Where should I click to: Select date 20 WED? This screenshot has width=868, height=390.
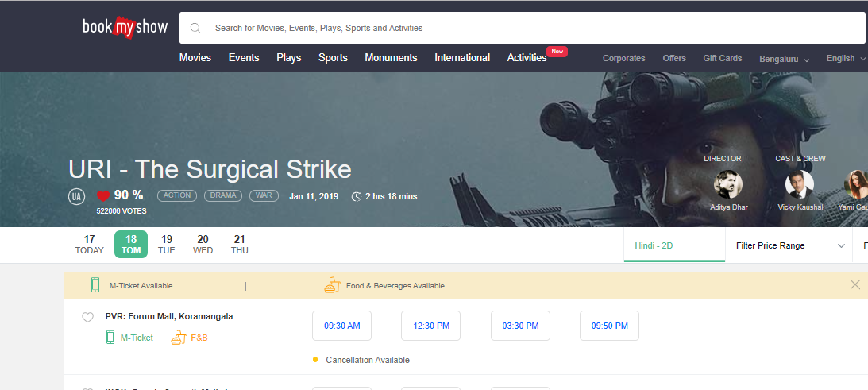pyautogui.click(x=203, y=245)
